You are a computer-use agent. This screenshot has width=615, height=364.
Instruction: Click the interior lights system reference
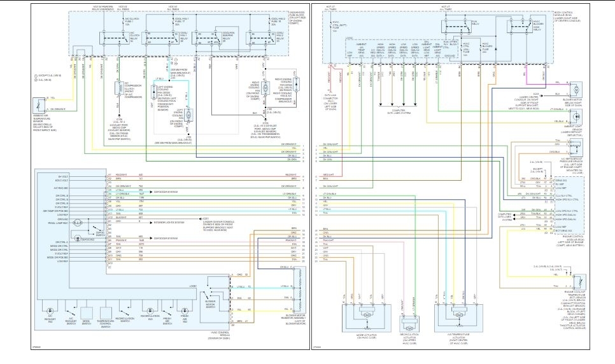tap(169, 222)
